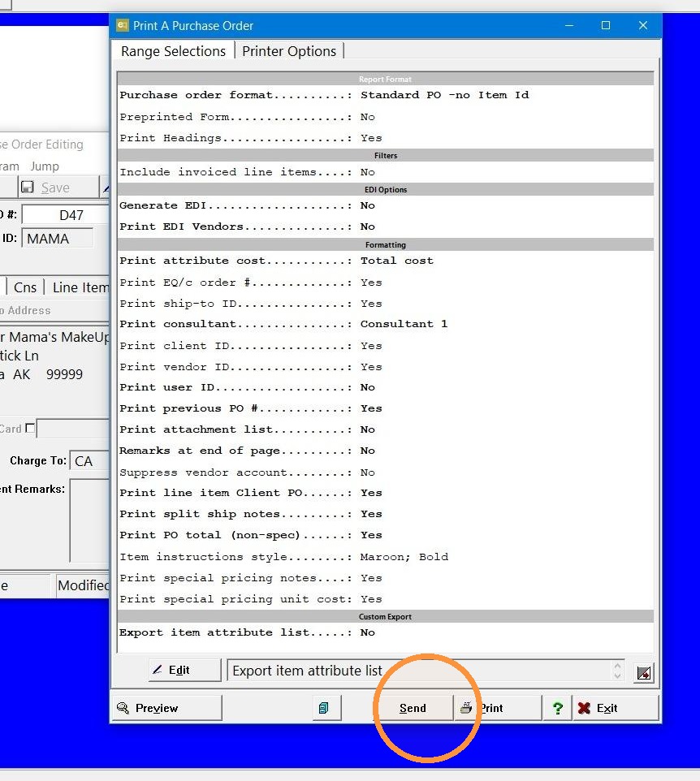Select the Print ship-to ID row
This screenshot has height=781, width=700.
pyautogui.click(x=386, y=304)
